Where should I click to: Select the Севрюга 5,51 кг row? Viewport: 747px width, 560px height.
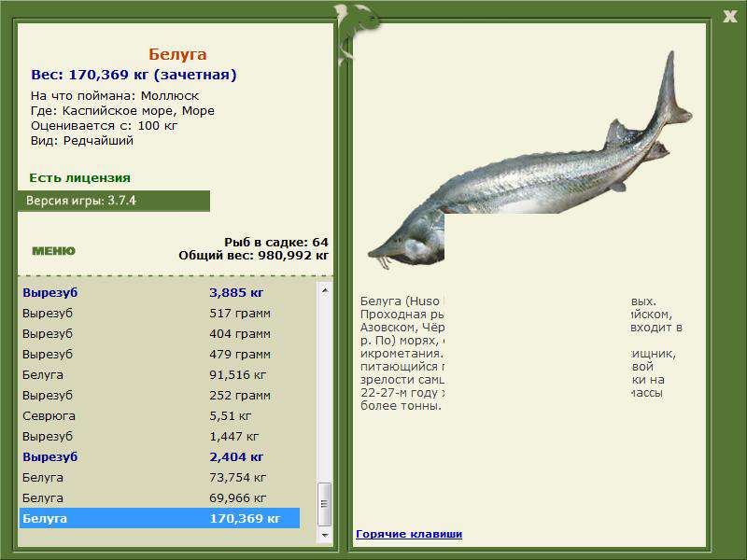pyautogui.click(x=160, y=415)
